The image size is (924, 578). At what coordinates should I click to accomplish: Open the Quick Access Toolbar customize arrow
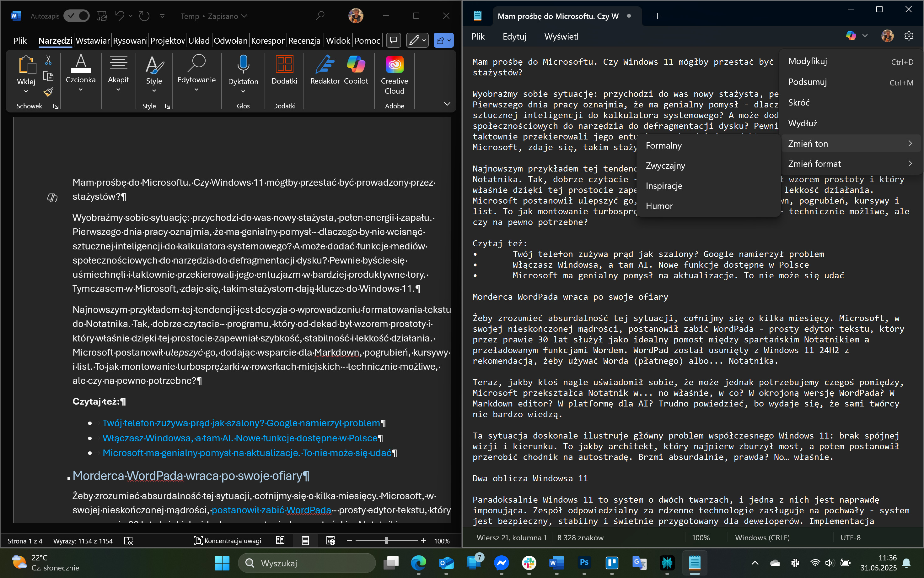[x=162, y=16]
